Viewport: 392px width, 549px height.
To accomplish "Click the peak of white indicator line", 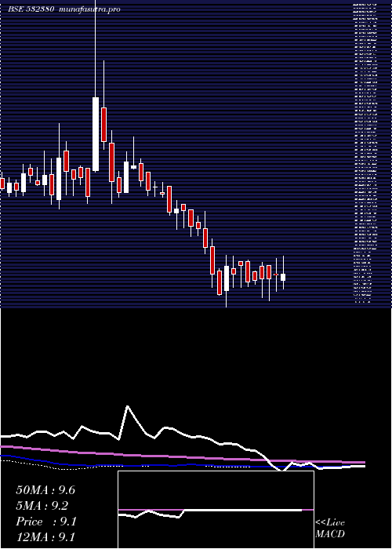I will coord(128,406).
